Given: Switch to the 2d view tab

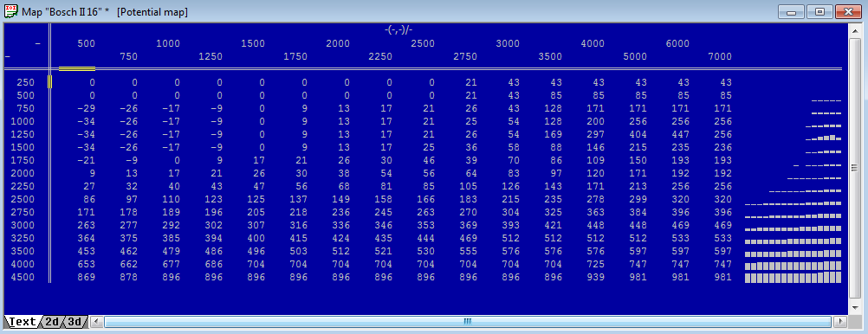Looking at the screenshot, I should 51,322.
